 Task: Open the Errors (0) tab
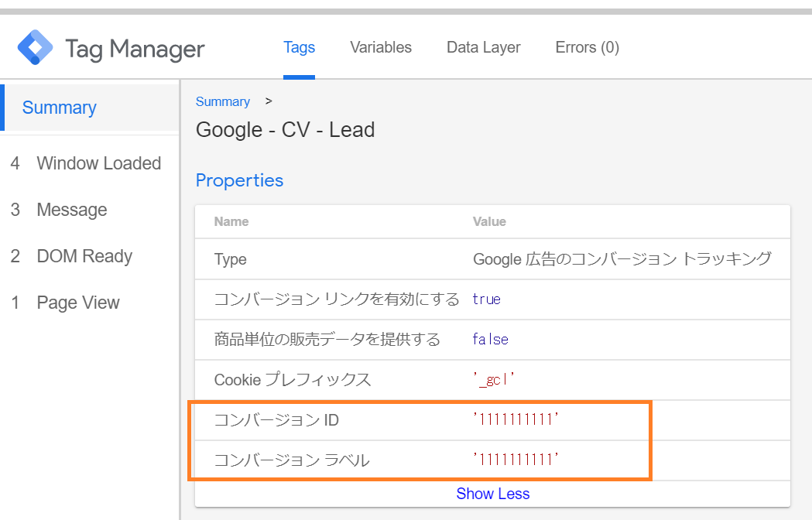tap(587, 47)
